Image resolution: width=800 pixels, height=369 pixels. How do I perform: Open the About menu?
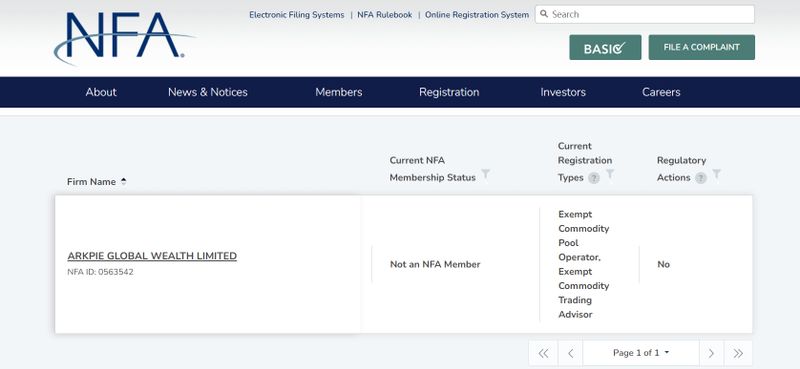pos(101,92)
